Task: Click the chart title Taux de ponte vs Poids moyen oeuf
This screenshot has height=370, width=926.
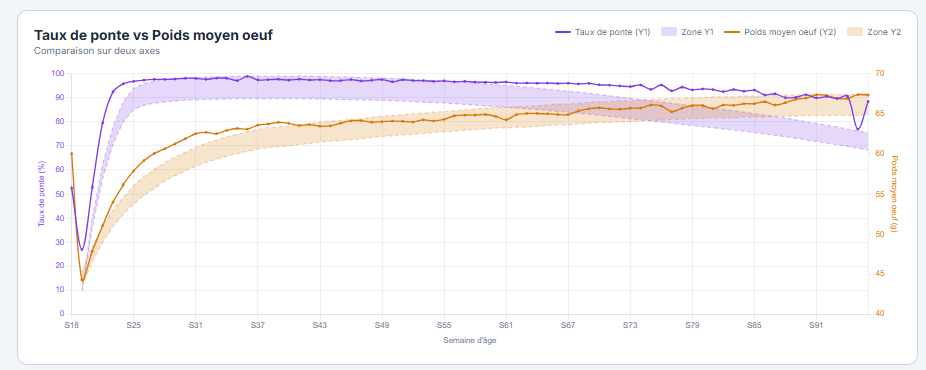Action: pos(154,35)
